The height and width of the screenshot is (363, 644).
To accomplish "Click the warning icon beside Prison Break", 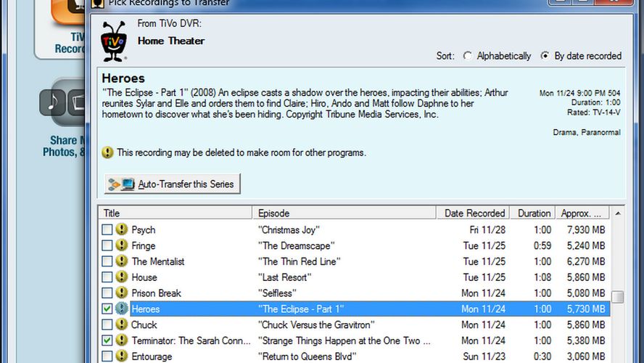I will coord(121,293).
